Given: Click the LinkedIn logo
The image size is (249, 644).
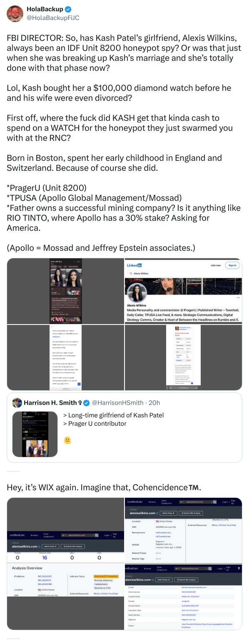Looking at the screenshot, I should point(134,265).
